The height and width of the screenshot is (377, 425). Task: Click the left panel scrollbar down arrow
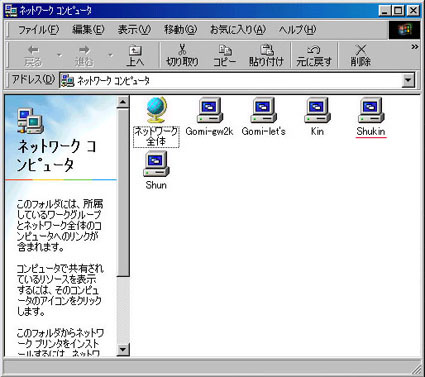(123, 350)
